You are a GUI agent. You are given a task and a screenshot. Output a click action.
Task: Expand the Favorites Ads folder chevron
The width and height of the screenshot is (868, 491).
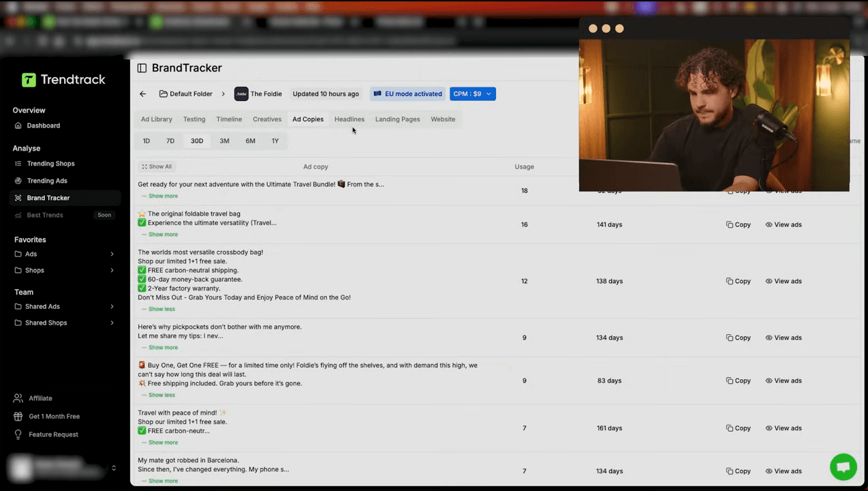pos(112,254)
